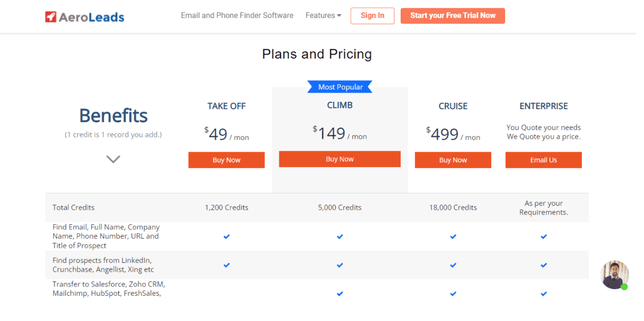
Task: Click Transfer to Salesforce row label
Action: pyautogui.click(x=109, y=289)
